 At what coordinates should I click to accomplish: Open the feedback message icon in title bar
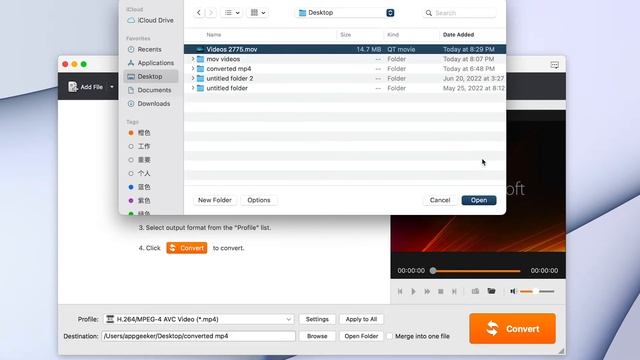tap(554, 65)
